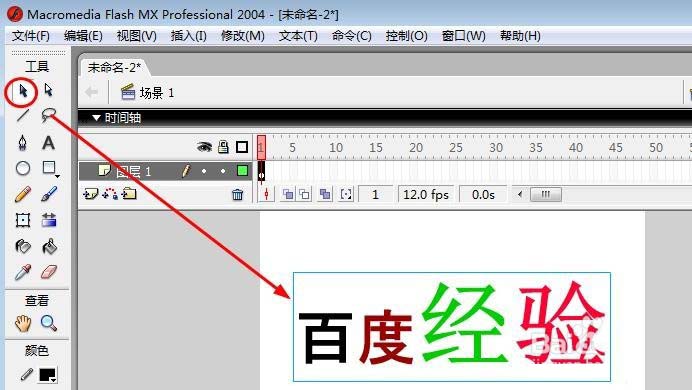Toggle green outline square of 图层 1
This screenshot has height=390, width=692.
pyautogui.click(x=242, y=171)
